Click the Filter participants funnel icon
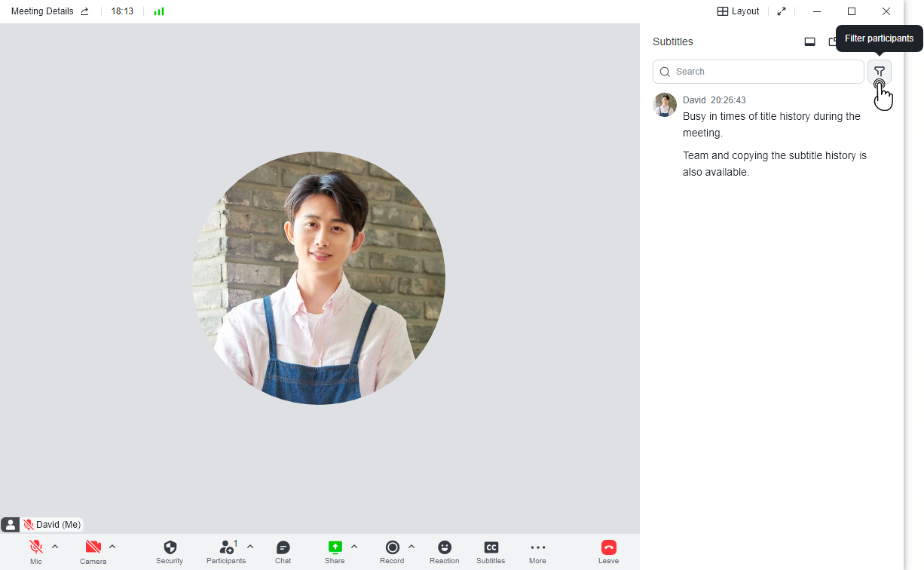 pos(879,72)
